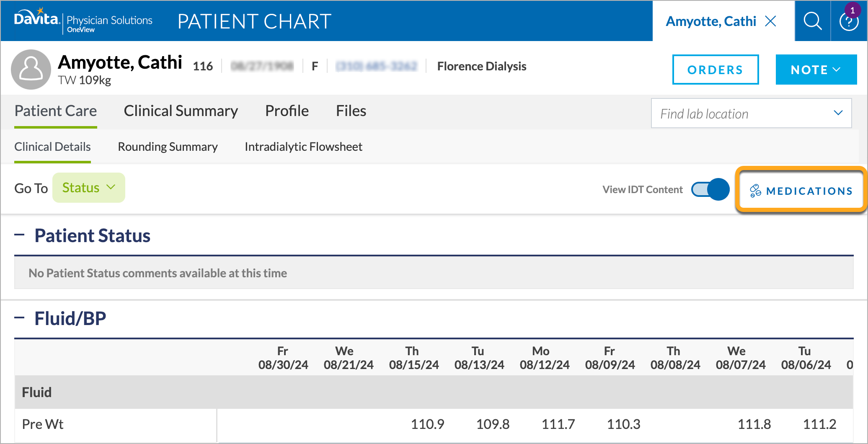Open the help question mark icon

coord(849,22)
